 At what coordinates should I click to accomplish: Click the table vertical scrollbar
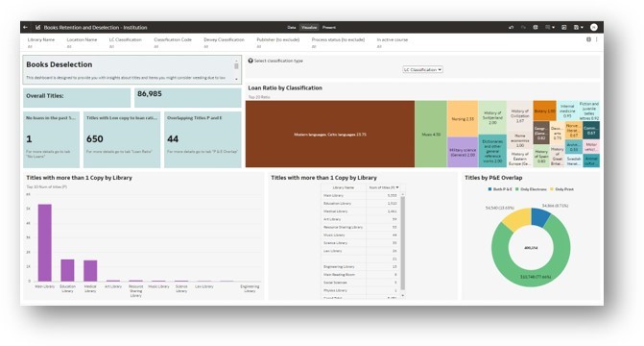(x=402, y=243)
